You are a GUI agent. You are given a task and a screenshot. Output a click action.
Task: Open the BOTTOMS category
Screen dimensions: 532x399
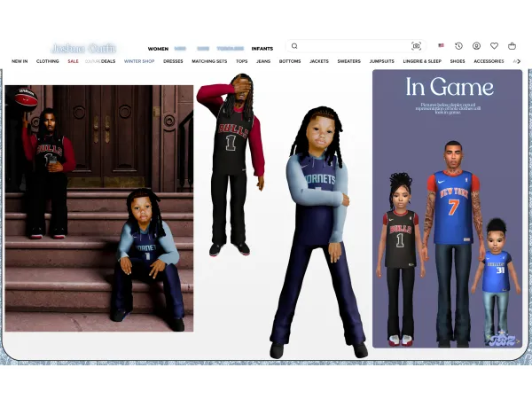290,61
